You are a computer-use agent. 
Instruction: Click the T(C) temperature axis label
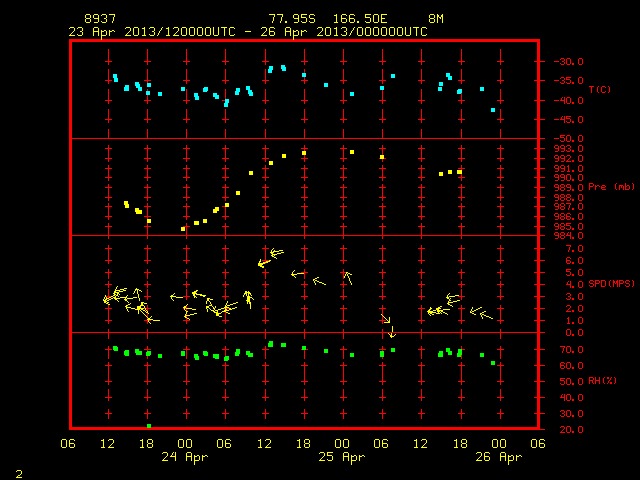(600, 89)
